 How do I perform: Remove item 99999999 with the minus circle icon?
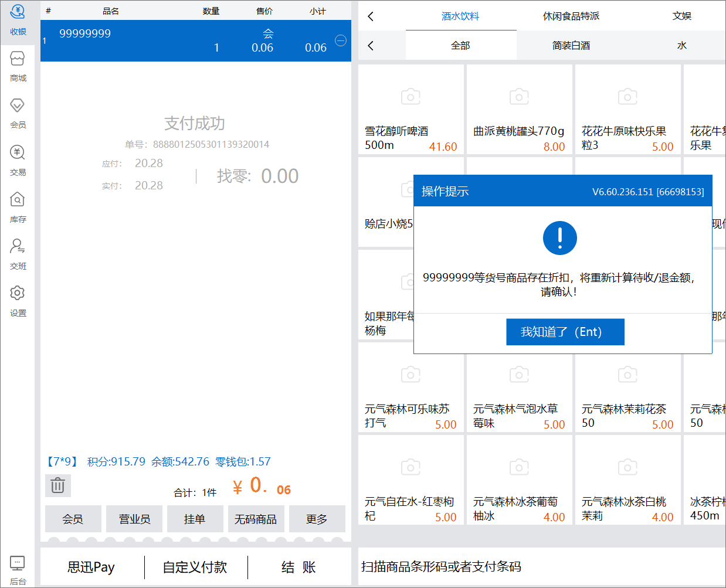pos(341,40)
